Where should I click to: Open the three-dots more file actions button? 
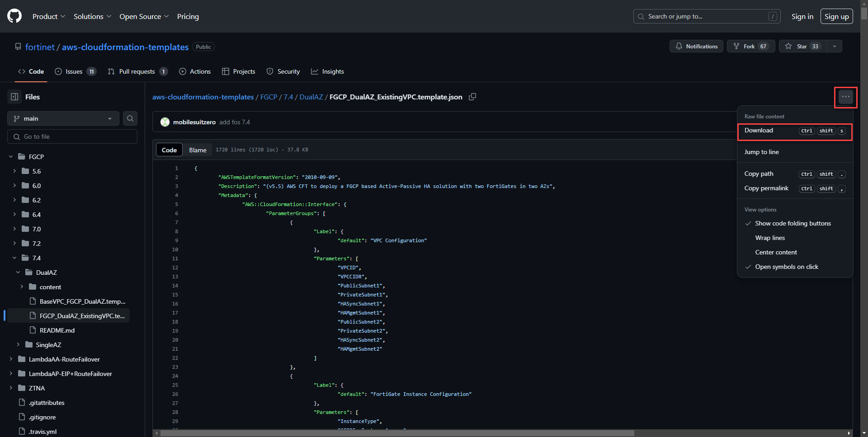pos(845,97)
